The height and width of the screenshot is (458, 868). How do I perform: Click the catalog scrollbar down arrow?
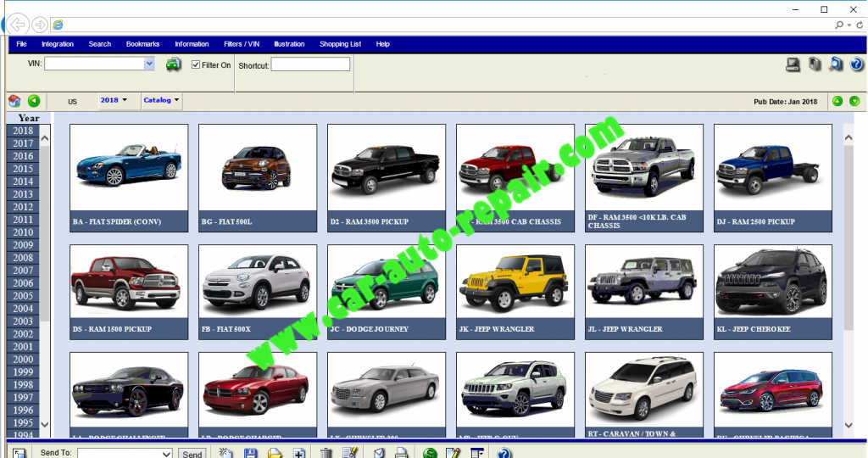coord(848,425)
